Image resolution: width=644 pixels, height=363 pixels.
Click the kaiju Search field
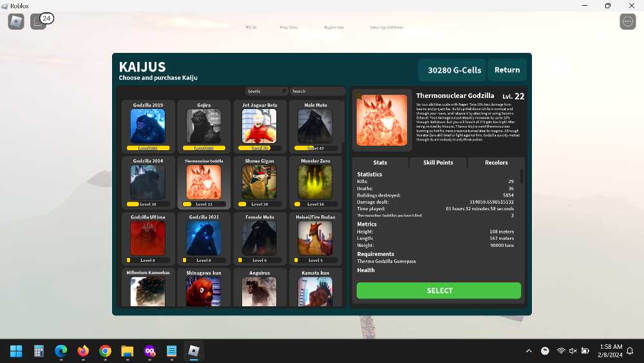click(317, 92)
